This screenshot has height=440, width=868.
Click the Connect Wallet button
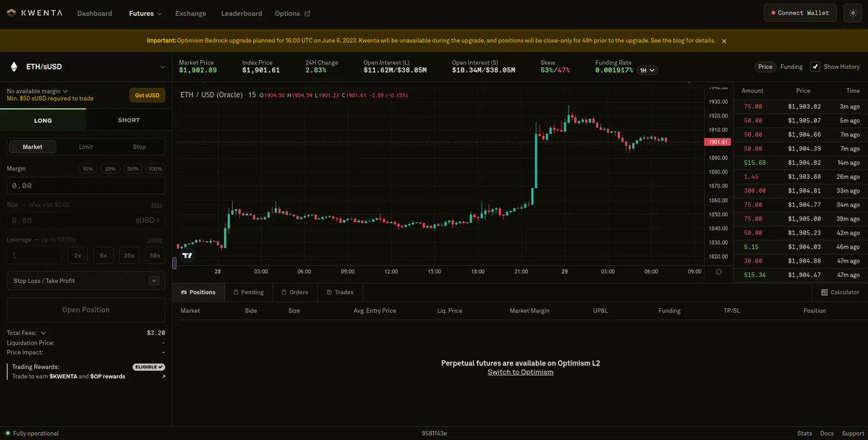tap(801, 13)
